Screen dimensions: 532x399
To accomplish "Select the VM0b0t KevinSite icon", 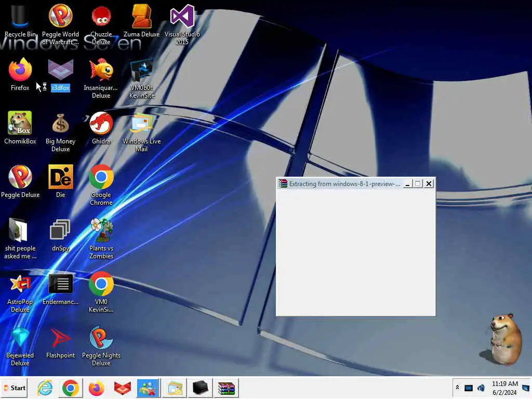I will (141, 78).
